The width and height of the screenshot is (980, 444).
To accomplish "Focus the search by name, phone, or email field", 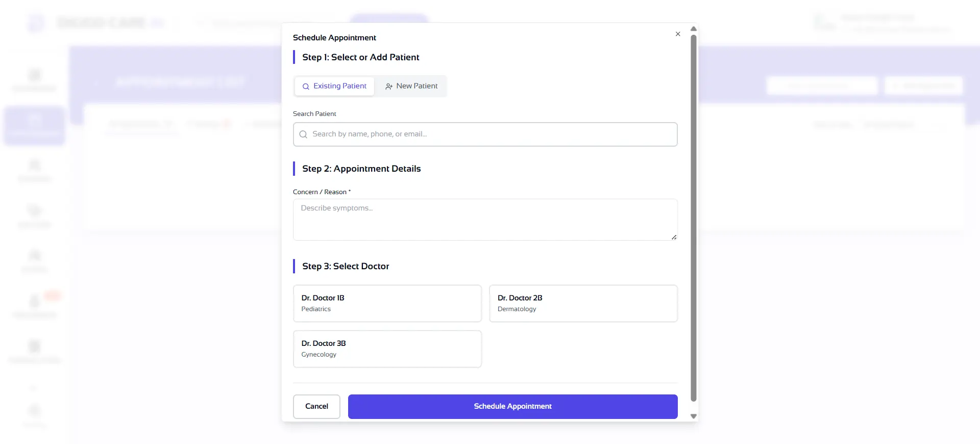I will (490, 134).
